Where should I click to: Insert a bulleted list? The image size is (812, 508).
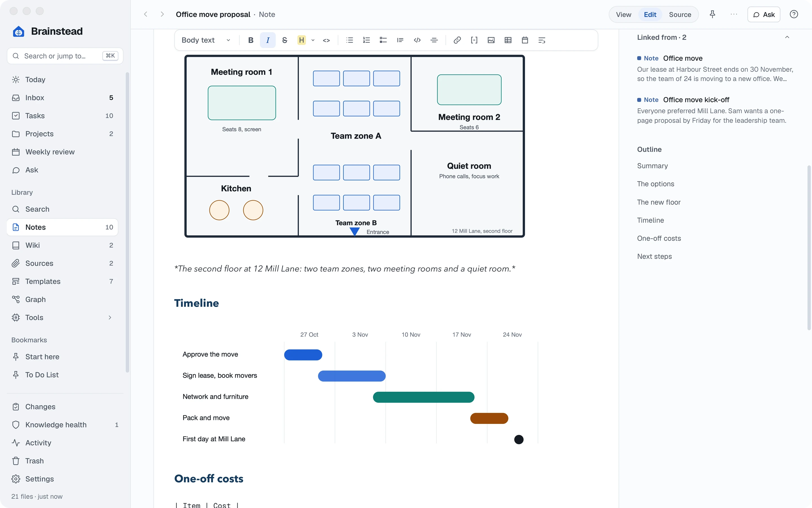(350, 40)
